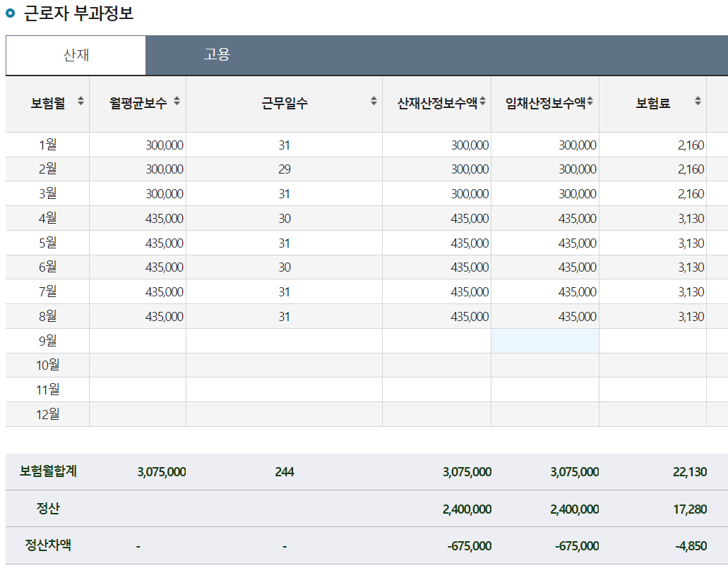Screen dimensions: 728x568
Task: Click the 근무일수 column sort icon
Action: click(374, 102)
